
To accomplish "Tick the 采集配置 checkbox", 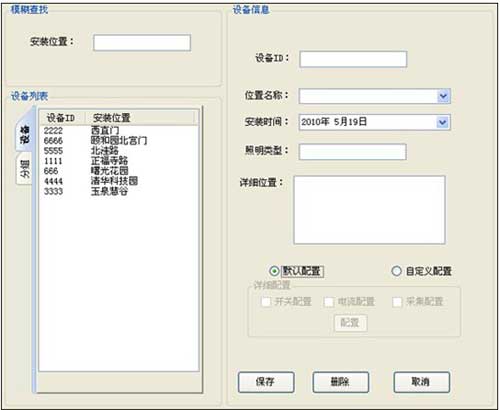I will (397, 302).
